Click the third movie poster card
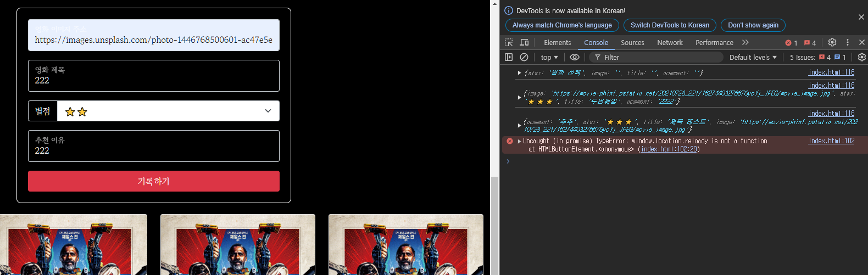The image size is (868, 275). coord(406,245)
